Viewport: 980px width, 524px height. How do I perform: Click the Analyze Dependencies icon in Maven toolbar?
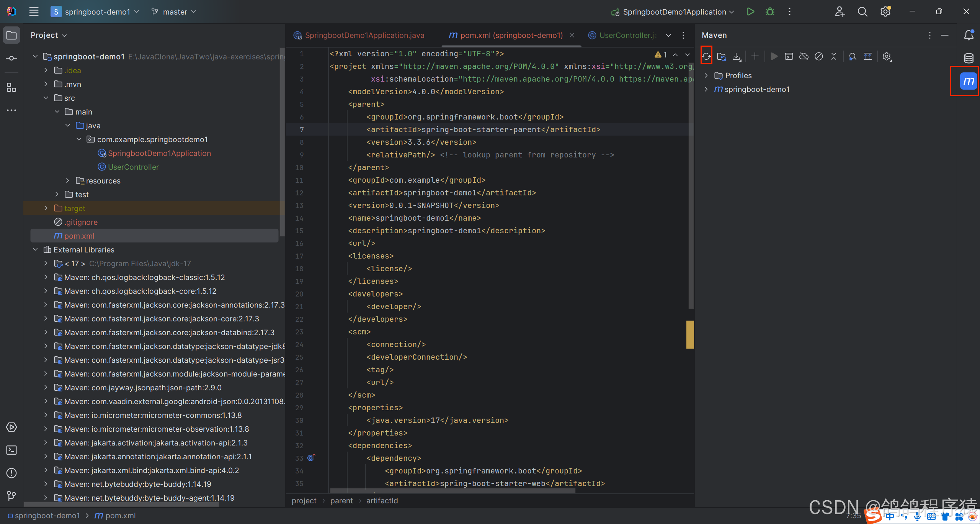pos(852,56)
